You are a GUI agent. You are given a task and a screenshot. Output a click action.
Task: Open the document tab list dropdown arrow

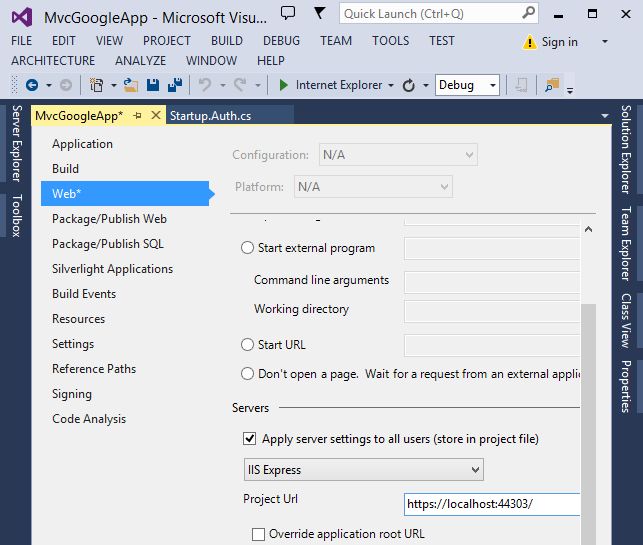(605, 116)
